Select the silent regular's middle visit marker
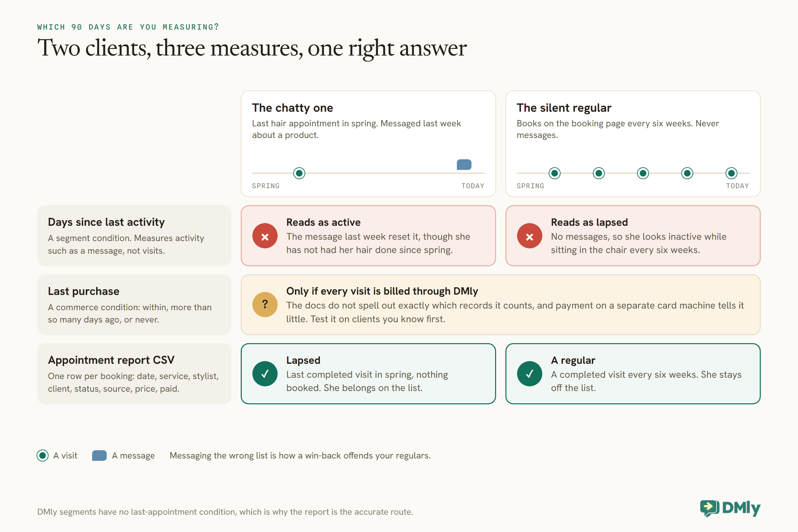The image size is (798, 532). 643,173
